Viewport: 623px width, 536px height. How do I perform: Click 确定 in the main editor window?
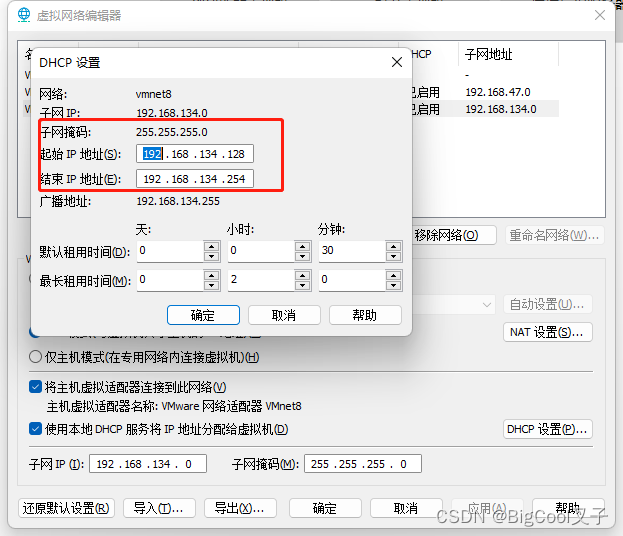point(325,508)
